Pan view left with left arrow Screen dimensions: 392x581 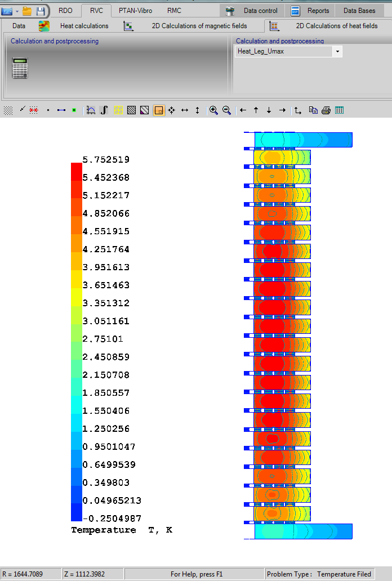243,110
